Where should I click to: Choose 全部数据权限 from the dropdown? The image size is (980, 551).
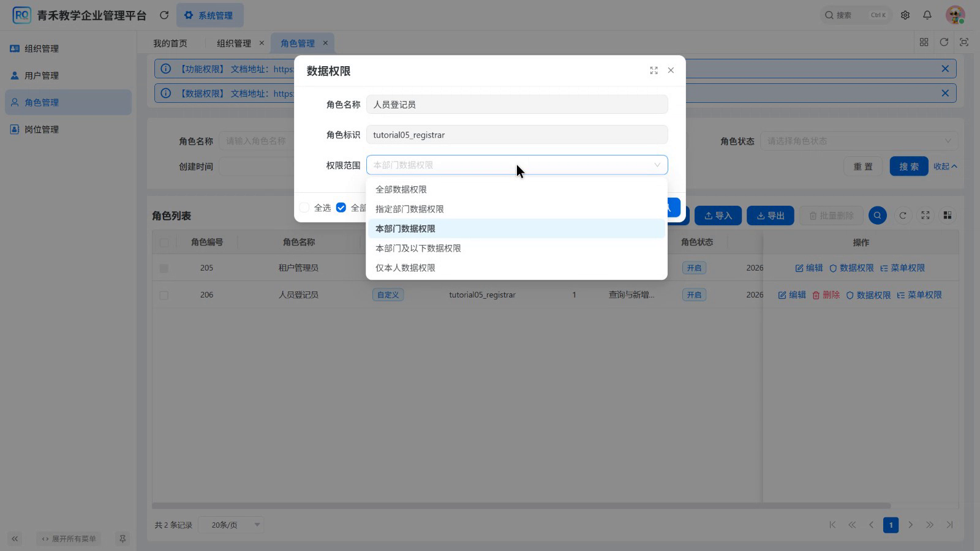click(x=516, y=189)
